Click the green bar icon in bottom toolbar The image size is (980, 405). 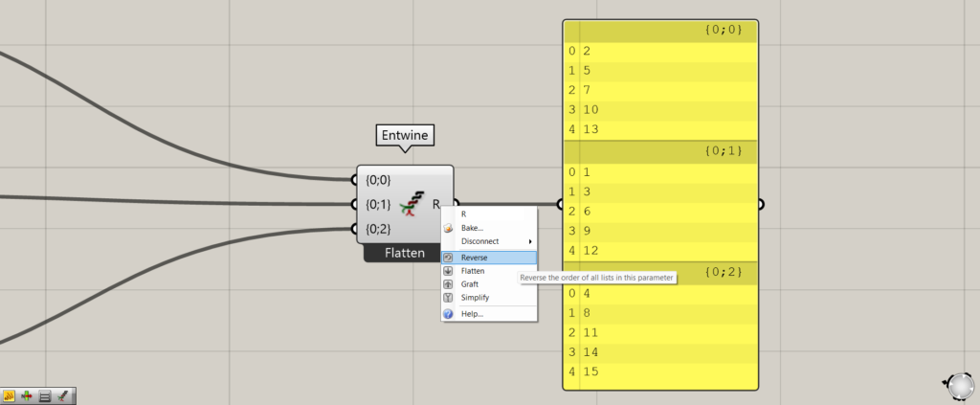(x=27, y=395)
